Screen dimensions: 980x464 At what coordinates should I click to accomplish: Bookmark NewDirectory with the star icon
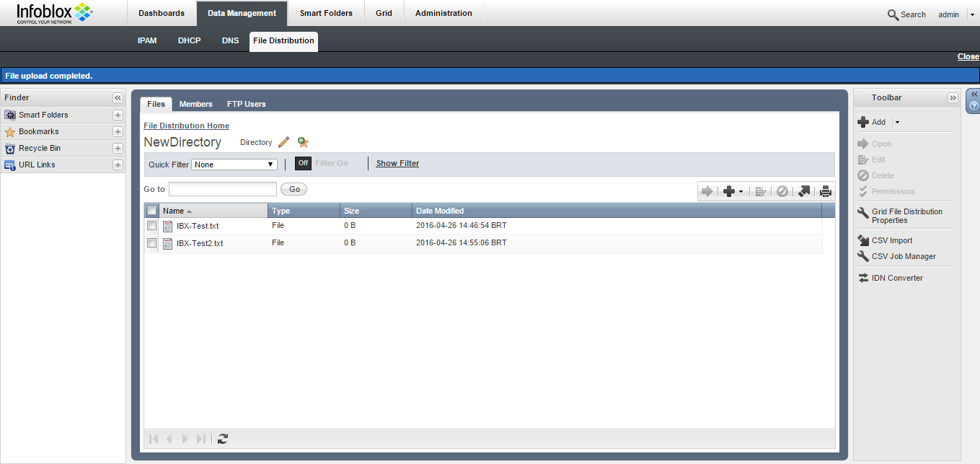point(303,142)
